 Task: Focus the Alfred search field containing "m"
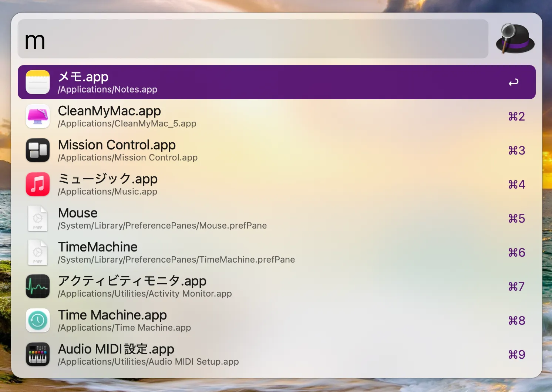coord(253,39)
